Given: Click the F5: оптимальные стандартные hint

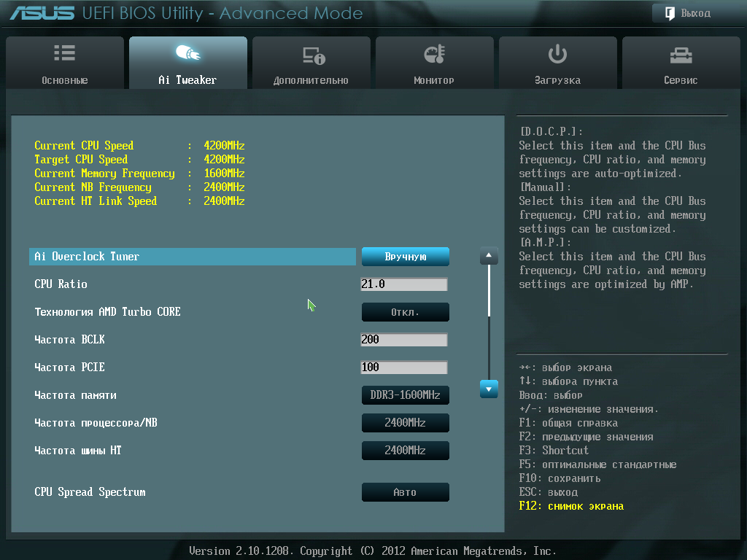Looking at the screenshot, I should click(x=598, y=464).
